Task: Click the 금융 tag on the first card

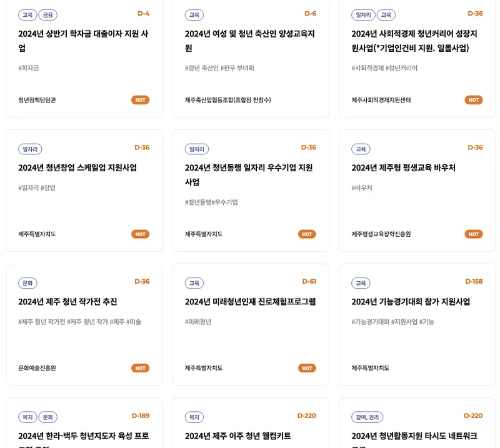Action: pos(48,15)
